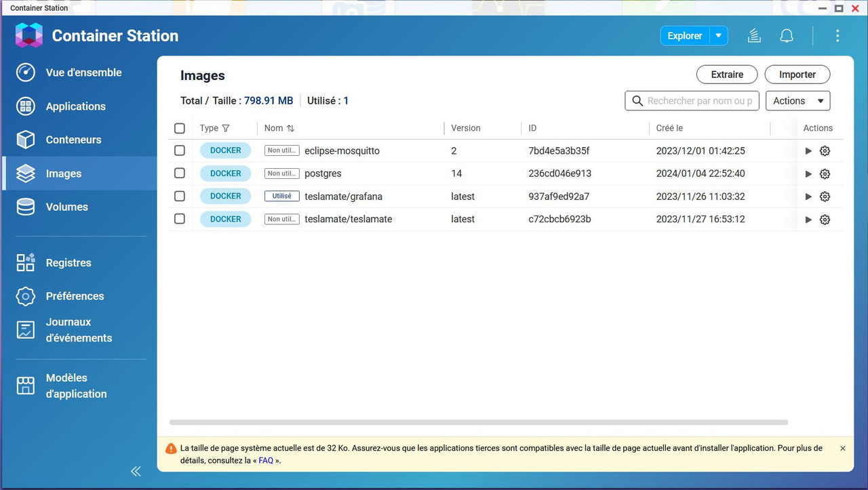Click the Applications grid icon

[26, 106]
